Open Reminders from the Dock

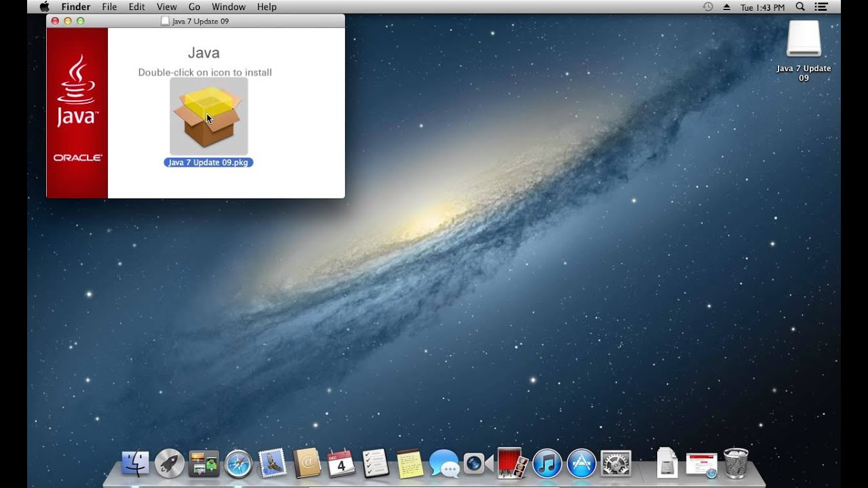(376, 464)
